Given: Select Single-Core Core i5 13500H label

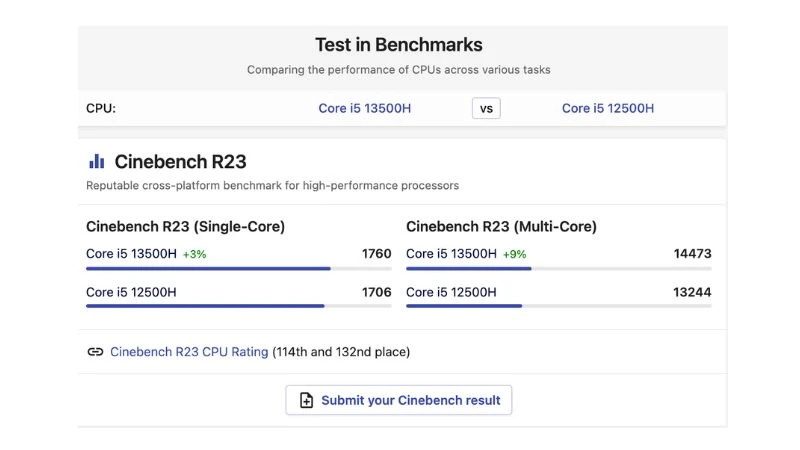Looking at the screenshot, I should click(131, 254).
